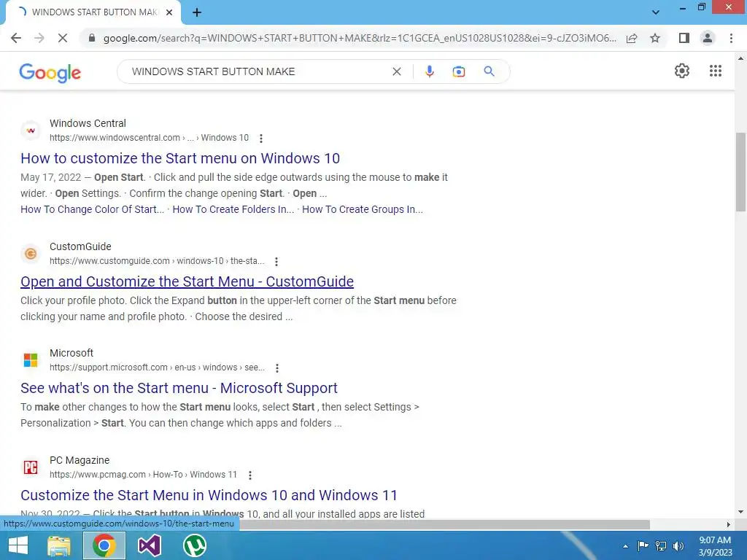Click the PC Magazine site name
Viewport: 747px width, 560px height.
tap(80, 460)
